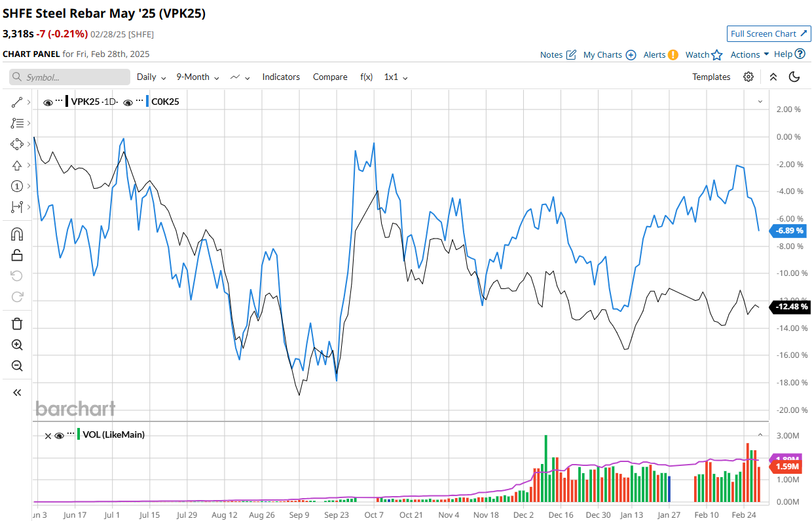Click the -12.48 % price label

point(790,307)
